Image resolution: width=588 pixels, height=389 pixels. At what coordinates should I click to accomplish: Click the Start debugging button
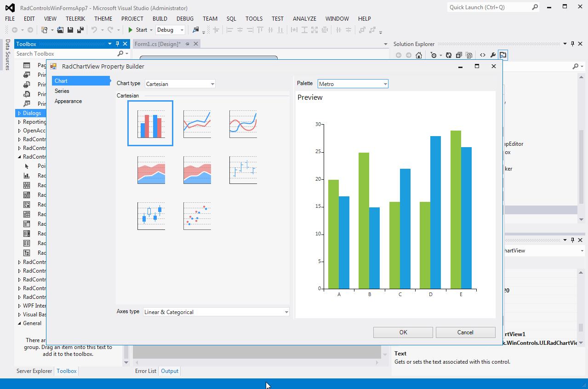click(x=137, y=30)
